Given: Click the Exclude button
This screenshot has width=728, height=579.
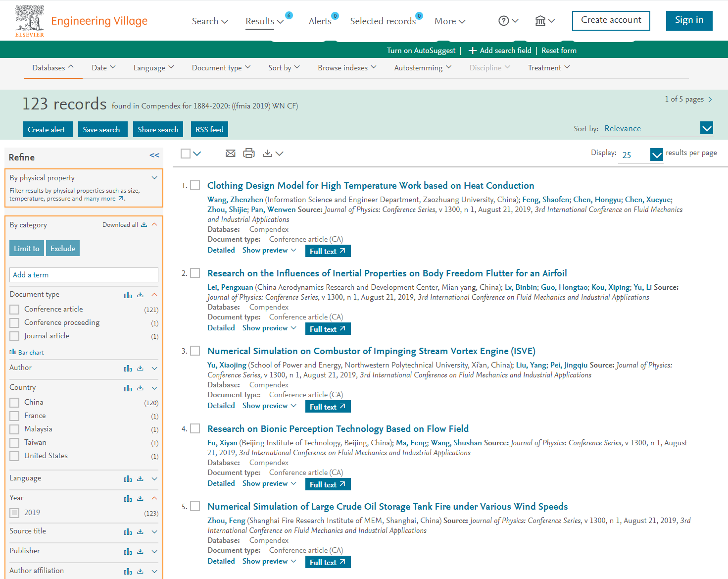Looking at the screenshot, I should pyautogui.click(x=63, y=248).
